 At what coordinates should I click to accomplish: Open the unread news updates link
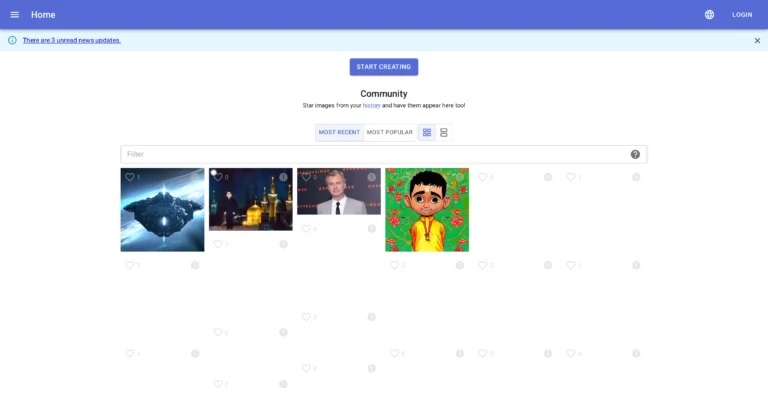coord(72,40)
